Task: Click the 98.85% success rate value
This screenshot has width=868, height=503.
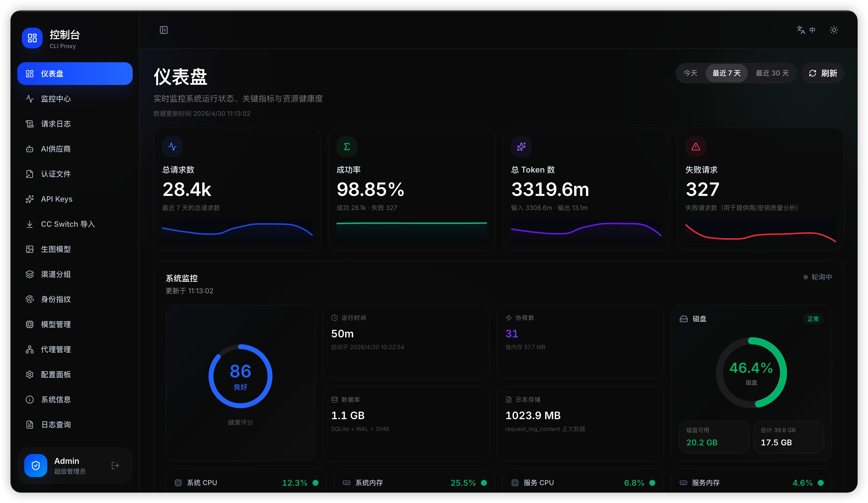Action: [370, 190]
